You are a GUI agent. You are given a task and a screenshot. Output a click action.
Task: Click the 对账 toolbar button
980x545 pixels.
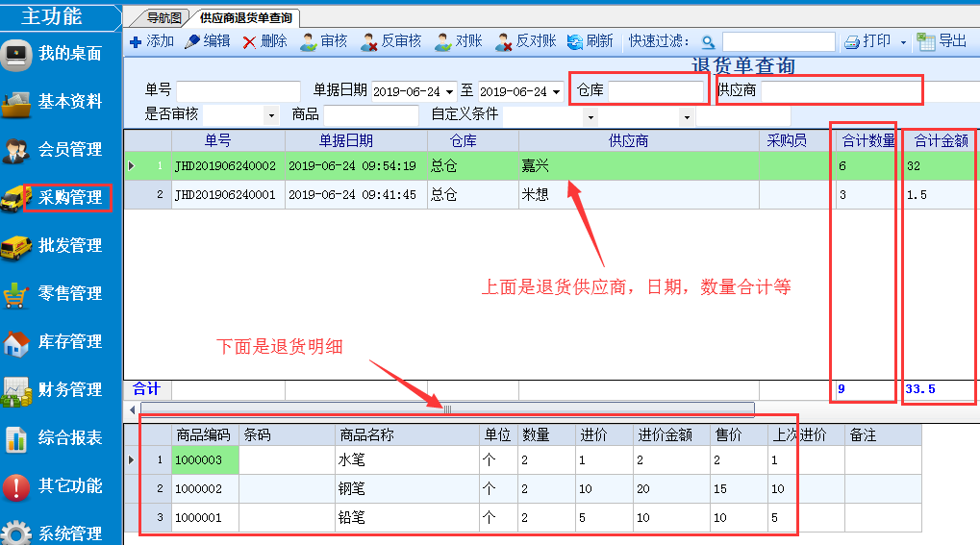(x=459, y=41)
